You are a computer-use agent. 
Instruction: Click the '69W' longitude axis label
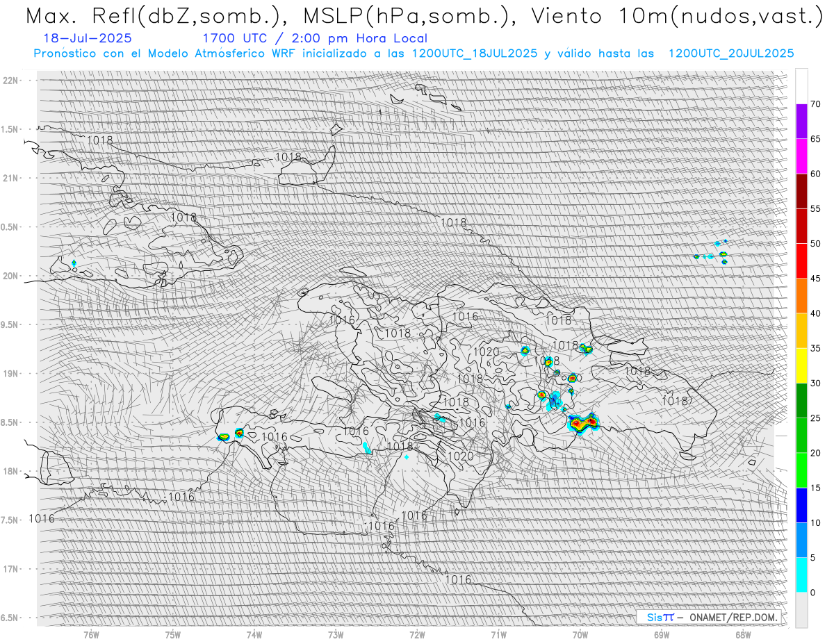[x=662, y=634]
